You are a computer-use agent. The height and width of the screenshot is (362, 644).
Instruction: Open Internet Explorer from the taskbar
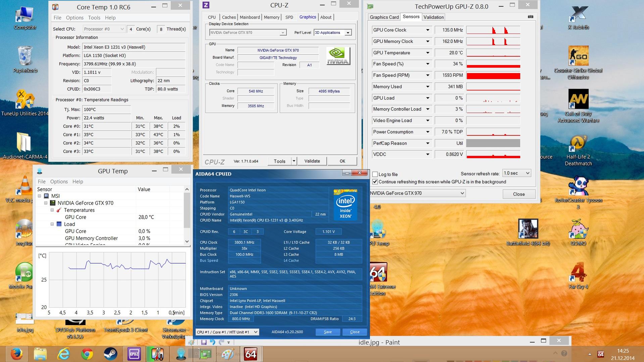[63, 354]
